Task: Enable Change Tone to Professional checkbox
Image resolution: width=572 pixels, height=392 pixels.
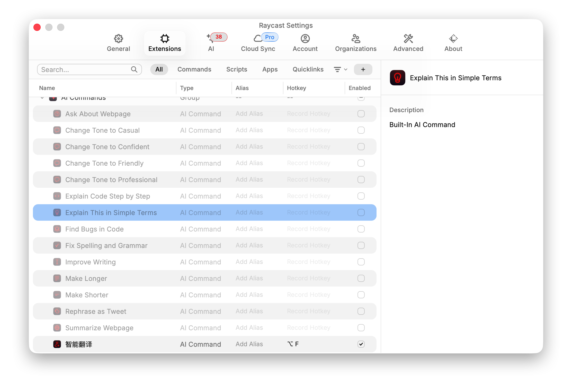Action: point(361,180)
